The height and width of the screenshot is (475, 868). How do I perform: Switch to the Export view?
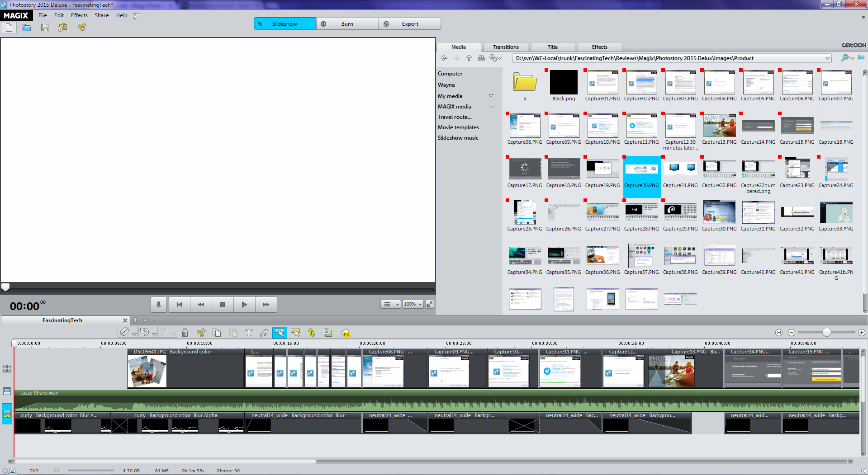coord(410,24)
